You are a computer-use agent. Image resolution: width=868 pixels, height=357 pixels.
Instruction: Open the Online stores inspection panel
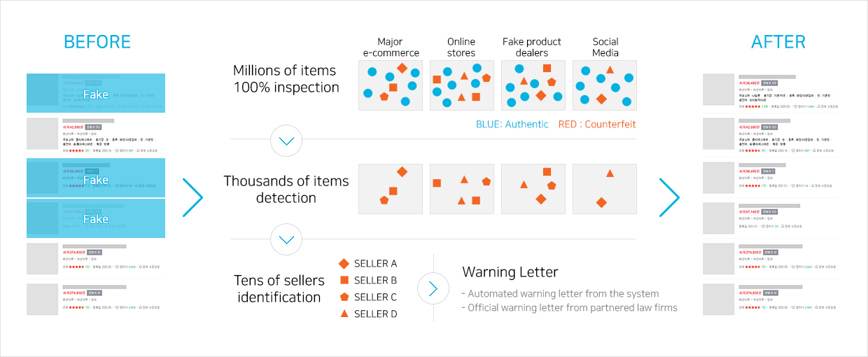click(462, 85)
